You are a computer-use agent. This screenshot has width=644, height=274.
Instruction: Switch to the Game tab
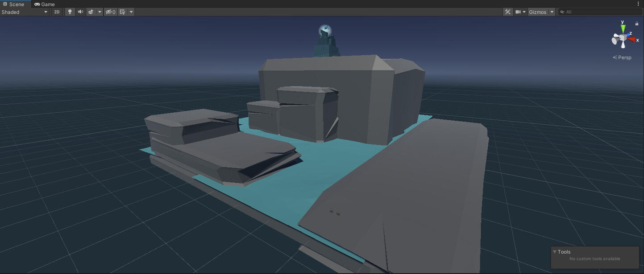(x=44, y=4)
